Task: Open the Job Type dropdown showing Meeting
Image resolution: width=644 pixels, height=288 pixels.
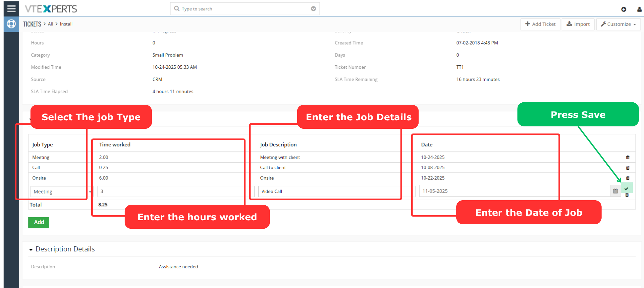Action: (61, 192)
